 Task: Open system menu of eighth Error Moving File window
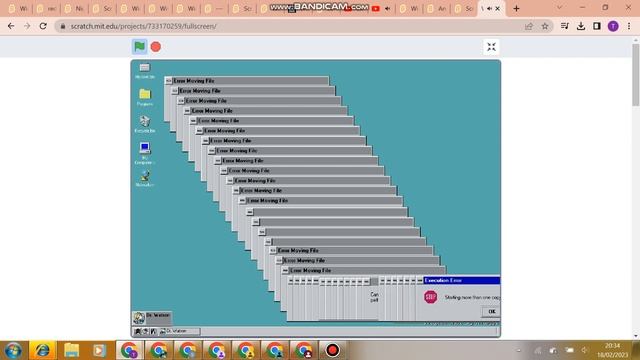[x=211, y=151]
